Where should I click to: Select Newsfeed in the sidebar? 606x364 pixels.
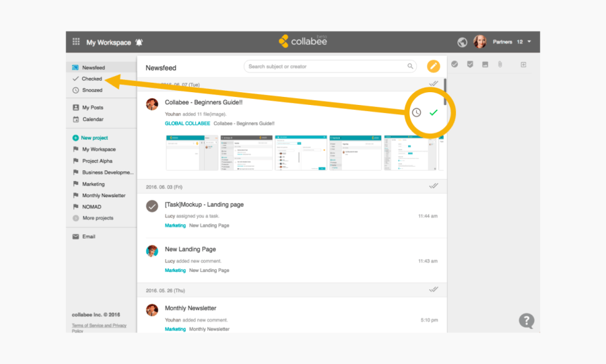point(101,67)
